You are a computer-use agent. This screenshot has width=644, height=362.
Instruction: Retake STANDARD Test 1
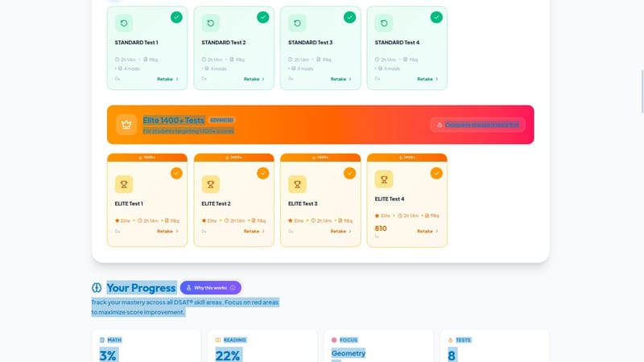coord(167,79)
